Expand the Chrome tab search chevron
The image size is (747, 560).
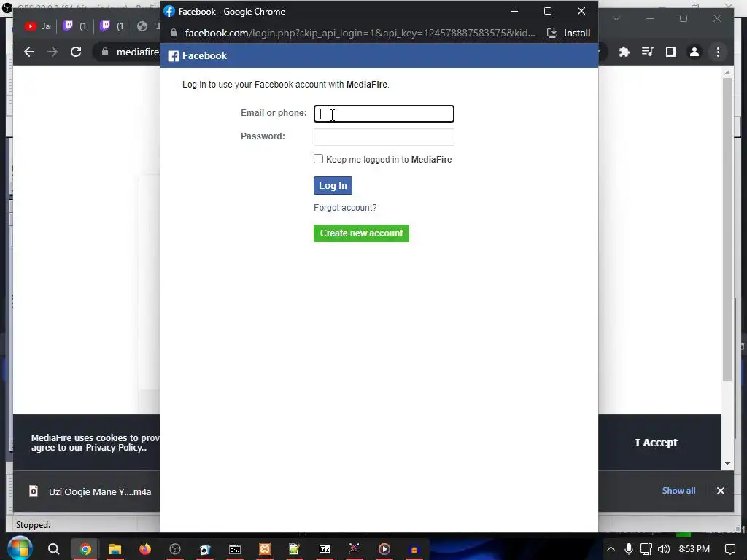616,18
